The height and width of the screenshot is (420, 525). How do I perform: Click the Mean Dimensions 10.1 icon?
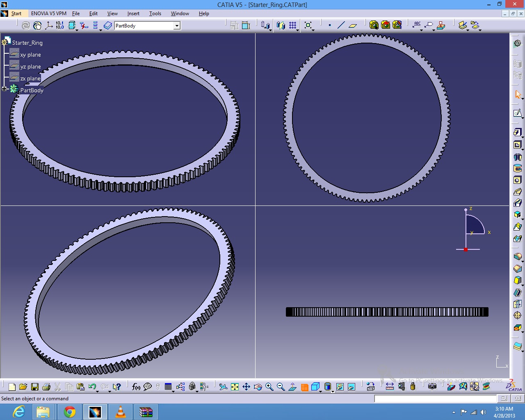click(60, 25)
